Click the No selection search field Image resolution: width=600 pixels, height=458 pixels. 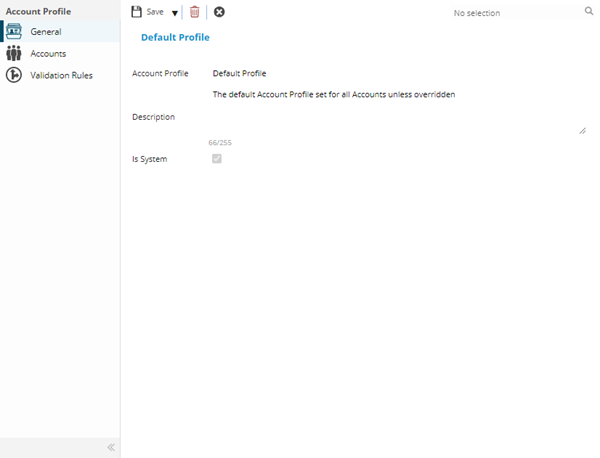(x=515, y=13)
